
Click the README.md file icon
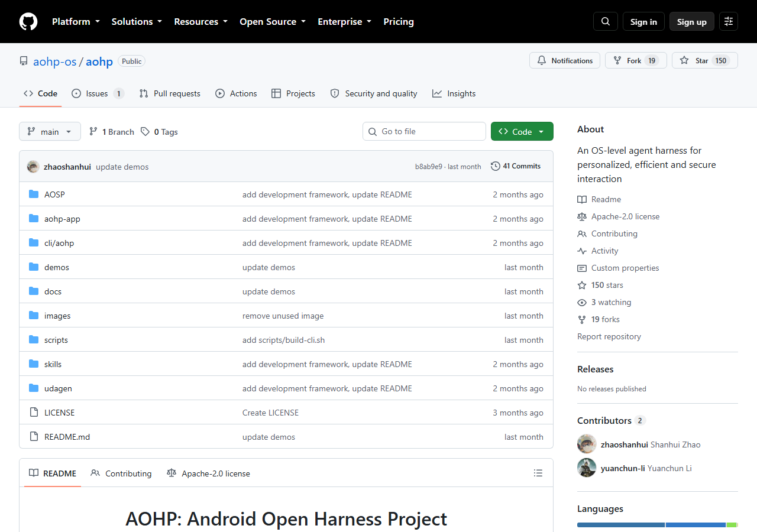coord(34,437)
